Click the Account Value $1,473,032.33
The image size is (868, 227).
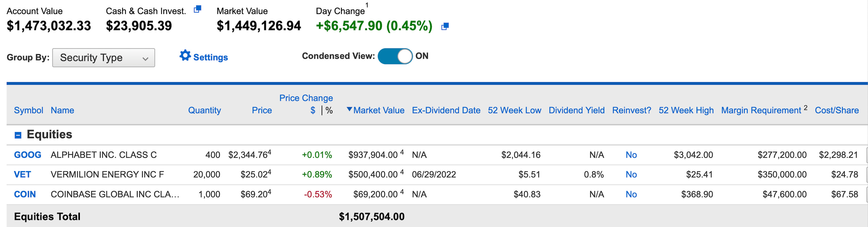pyautogui.click(x=49, y=26)
